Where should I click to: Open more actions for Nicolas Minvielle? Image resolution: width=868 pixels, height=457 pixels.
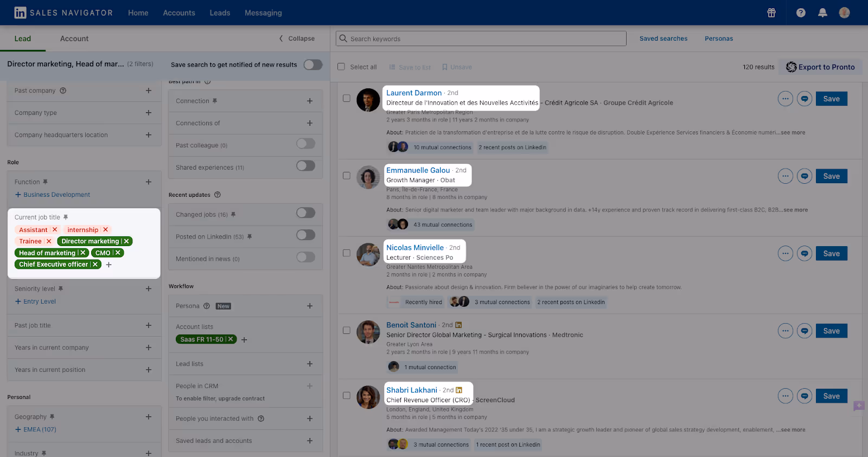(785, 254)
